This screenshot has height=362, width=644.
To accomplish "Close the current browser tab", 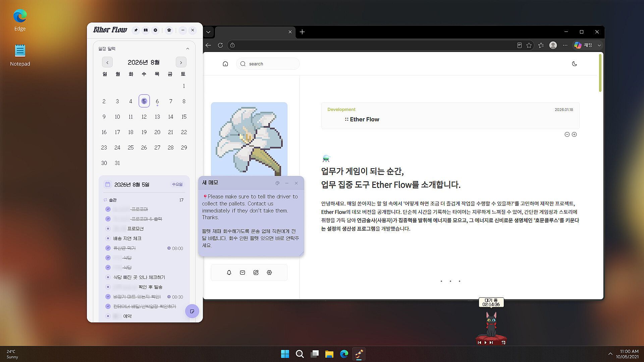I will [x=290, y=32].
